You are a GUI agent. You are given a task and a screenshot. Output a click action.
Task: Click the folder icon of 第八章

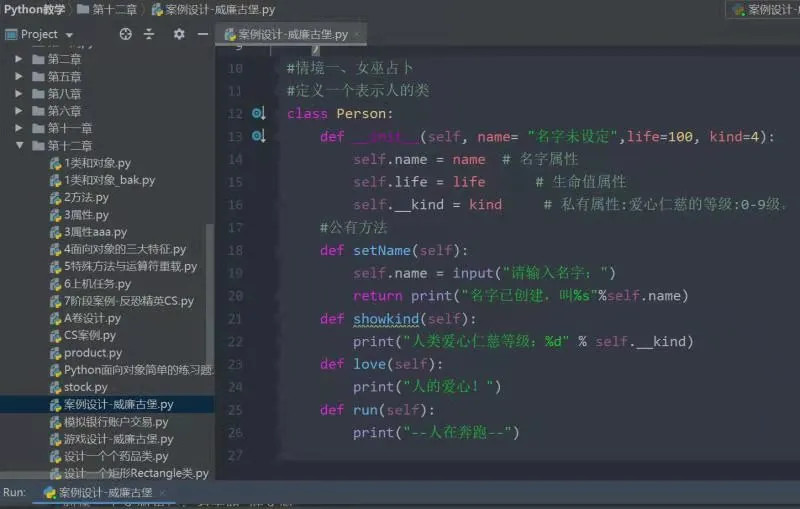click(38, 94)
